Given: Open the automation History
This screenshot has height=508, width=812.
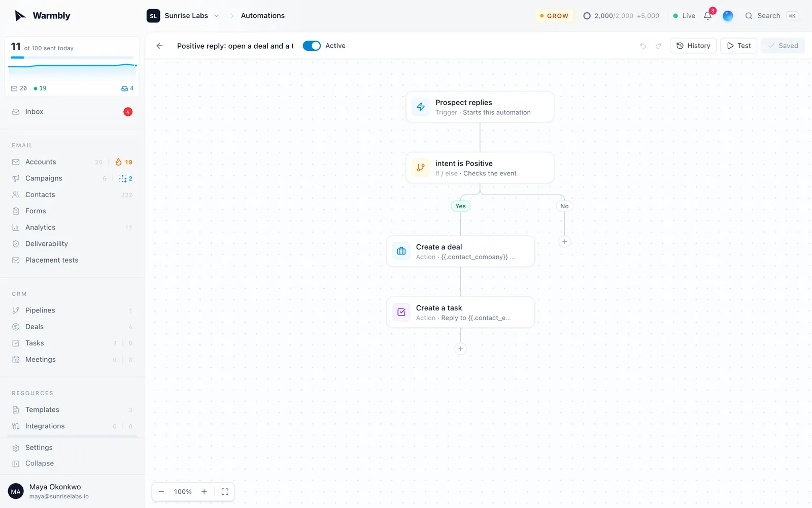Looking at the screenshot, I should 693,46.
